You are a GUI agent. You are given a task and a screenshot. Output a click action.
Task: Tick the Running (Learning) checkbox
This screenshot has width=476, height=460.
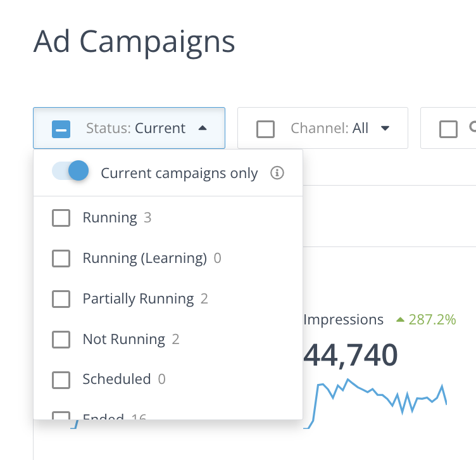(x=61, y=259)
